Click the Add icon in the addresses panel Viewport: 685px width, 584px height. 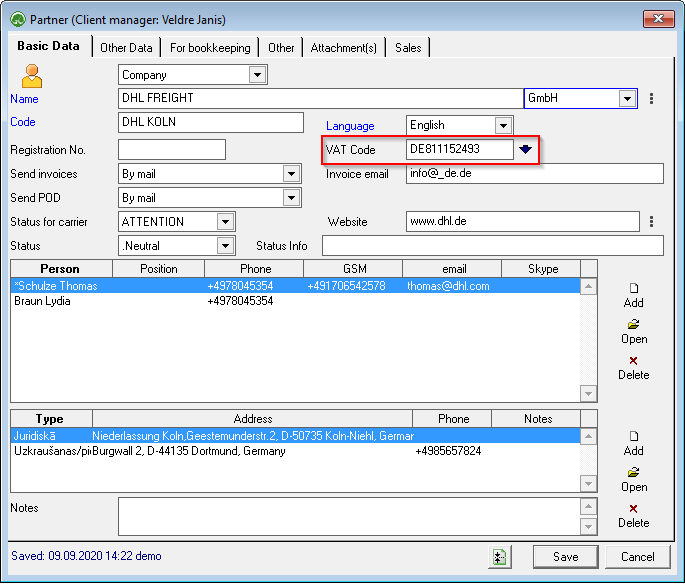633,436
